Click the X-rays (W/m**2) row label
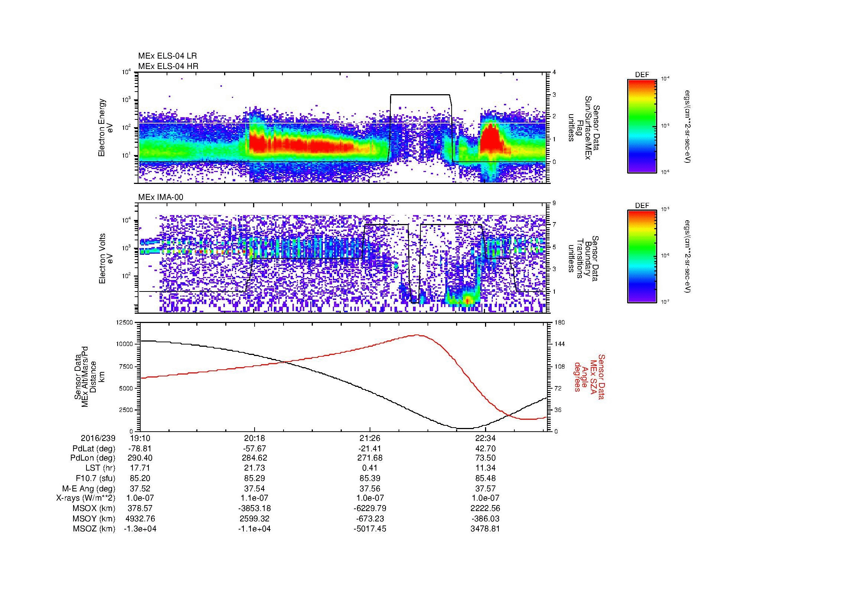Image resolution: width=868 pixels, height=613 pixels. (x=86, y=498)
